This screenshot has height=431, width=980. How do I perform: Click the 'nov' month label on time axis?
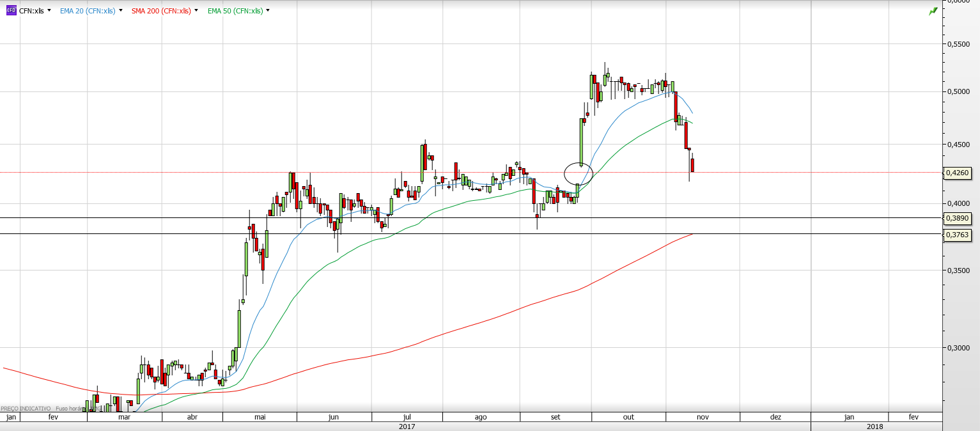click(703, 417)
